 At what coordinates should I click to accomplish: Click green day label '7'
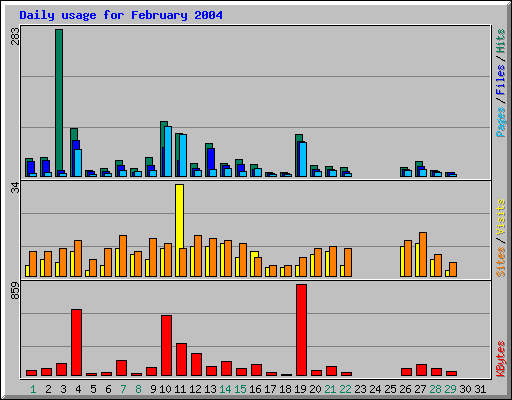coord(123,389)
